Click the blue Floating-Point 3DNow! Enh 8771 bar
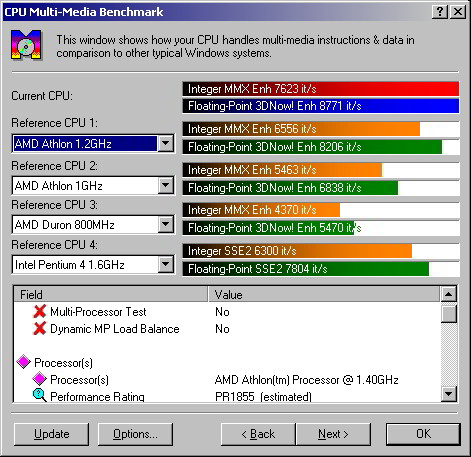The width and height of the screenshot is (471, 457). [321, 106]
